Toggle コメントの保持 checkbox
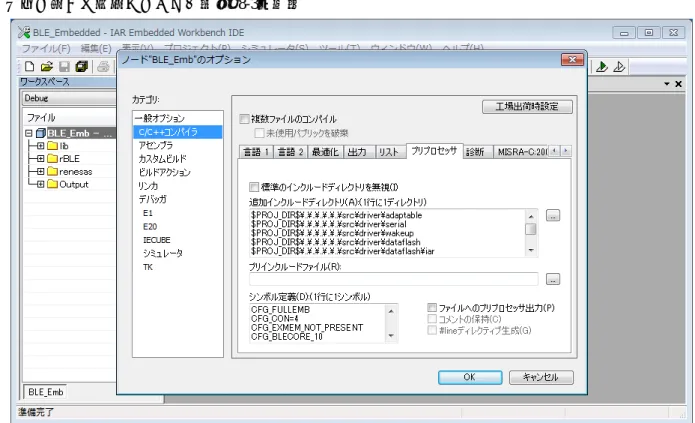The image size is (695, 423). [x=432, y=319]
